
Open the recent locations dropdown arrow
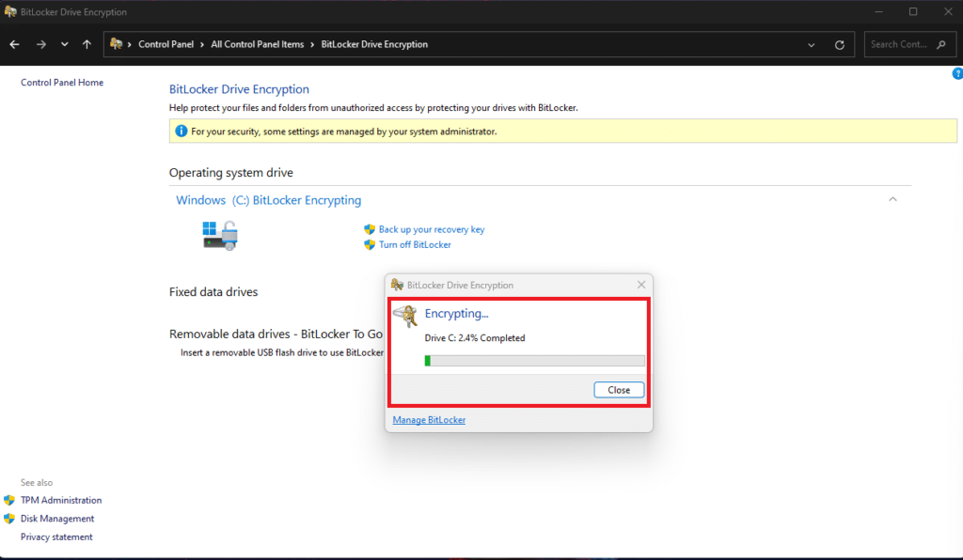[64, 44]
